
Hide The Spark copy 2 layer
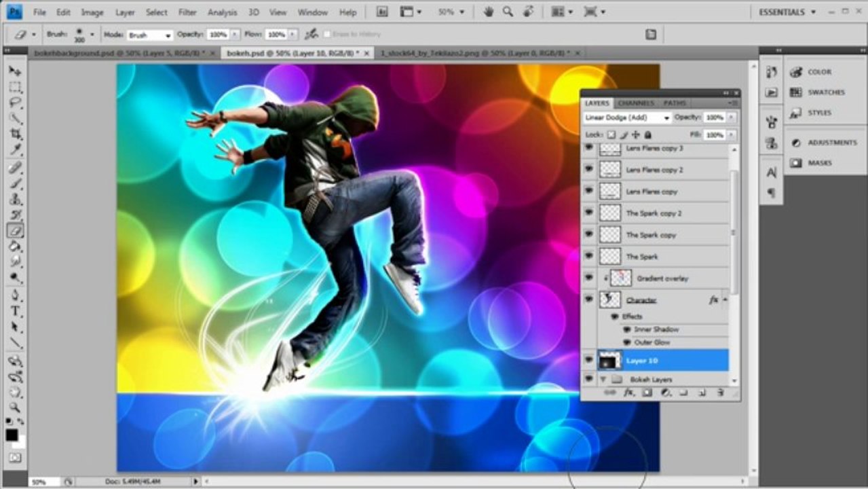tap(588, 213)
